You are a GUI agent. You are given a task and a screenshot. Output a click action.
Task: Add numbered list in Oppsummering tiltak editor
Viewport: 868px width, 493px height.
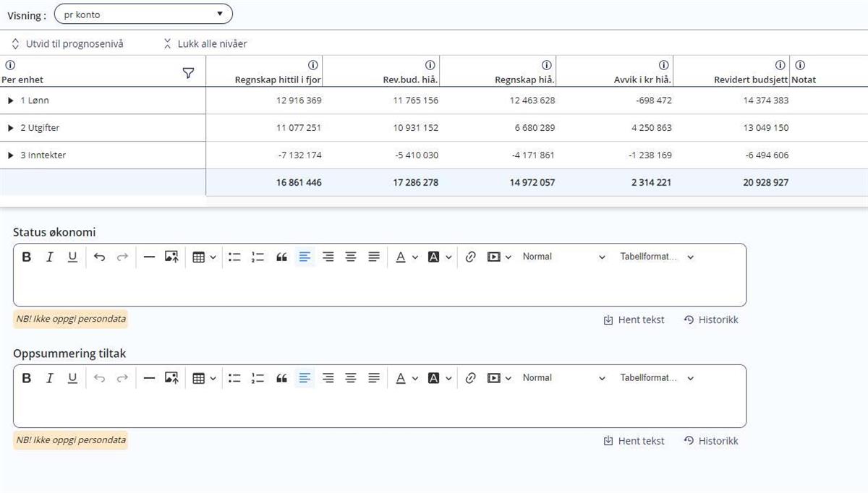pos(258,378)
